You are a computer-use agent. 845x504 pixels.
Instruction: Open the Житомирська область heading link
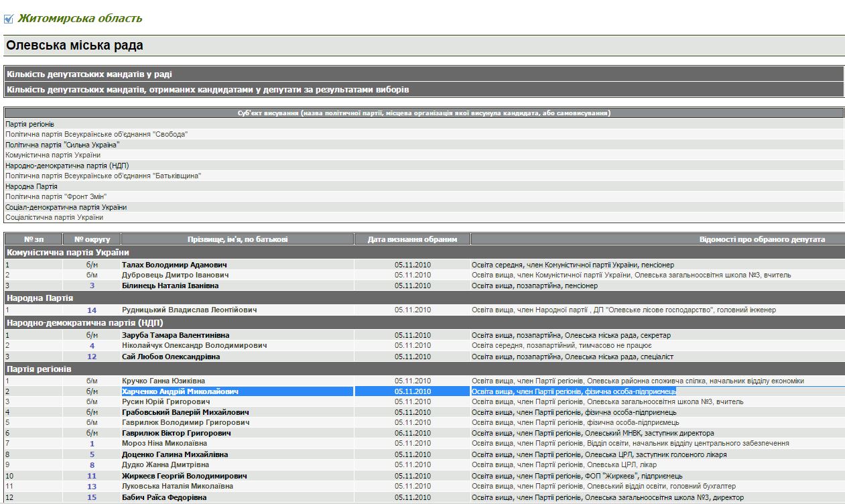pos(80,19)
